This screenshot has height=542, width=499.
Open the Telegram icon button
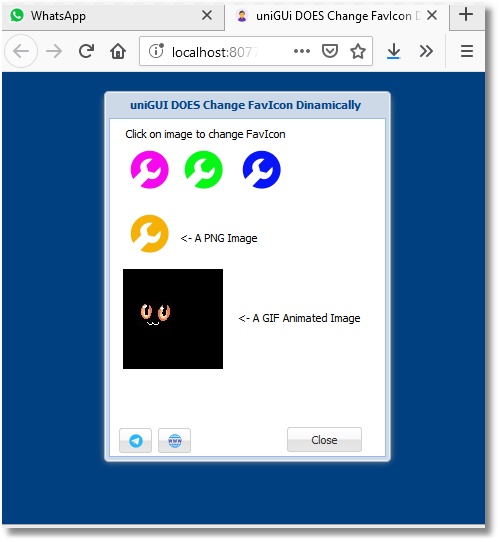point(135,440)
